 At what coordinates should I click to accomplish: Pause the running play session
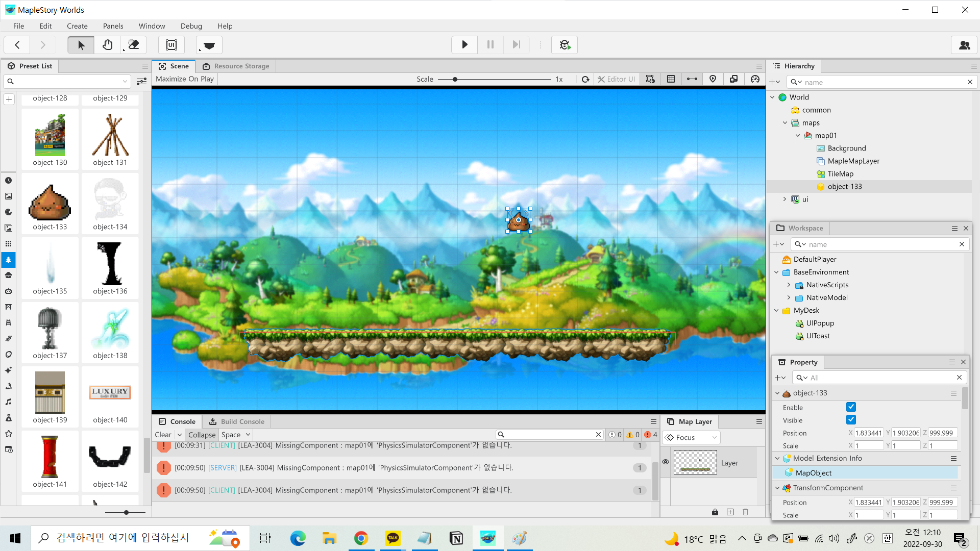click(x=491, y=45)
